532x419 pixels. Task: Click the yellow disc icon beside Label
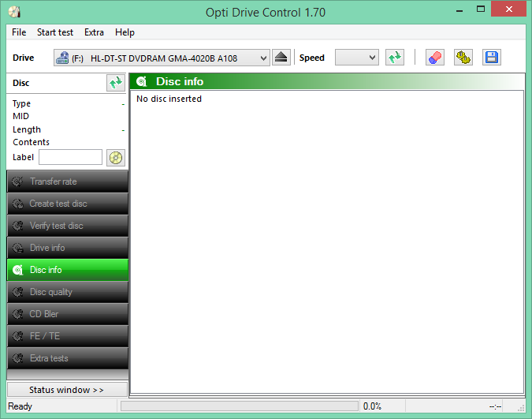click(x=116, y=158)
